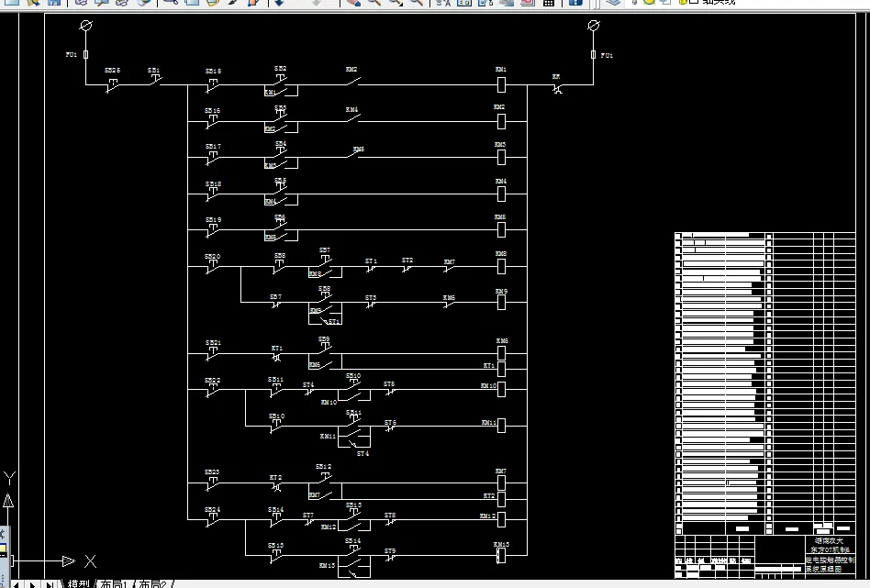870x588 pixels.
Task: Select the SB9 label above KM6 contact
Action: click(324, 338)
